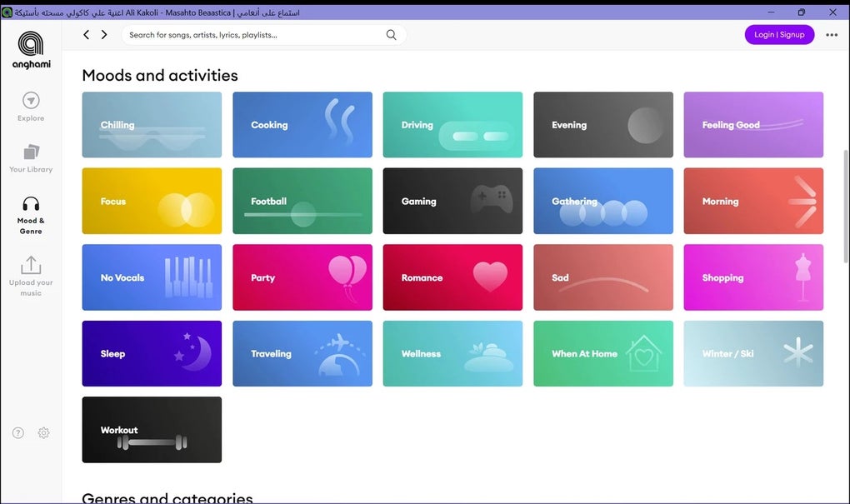Open the Explore section in the sidebar

[x=30, y=106]
